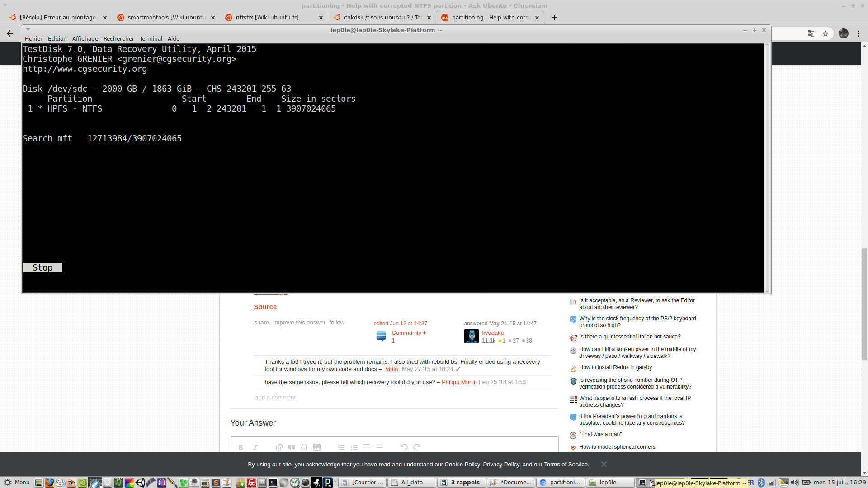Insert code sample with braces icon
This screenshot has height=488, width=868.
[x=304, y=447]
